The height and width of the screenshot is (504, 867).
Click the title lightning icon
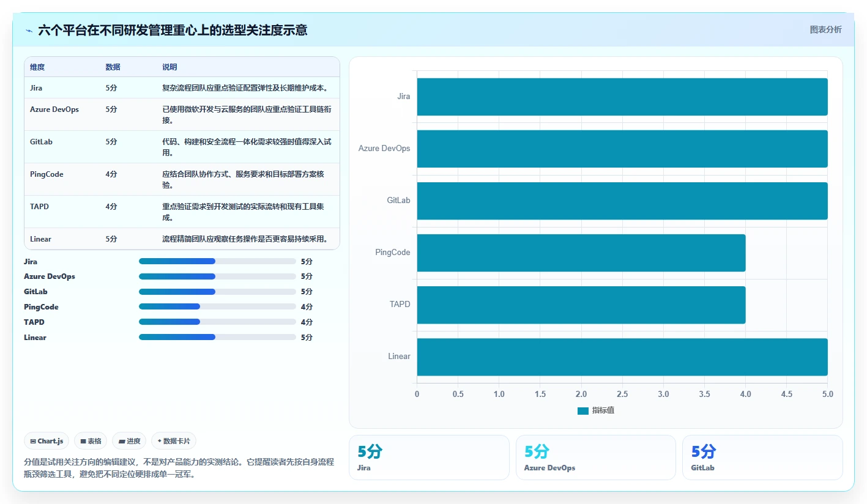pyautogui.click(x=29, y=30)
